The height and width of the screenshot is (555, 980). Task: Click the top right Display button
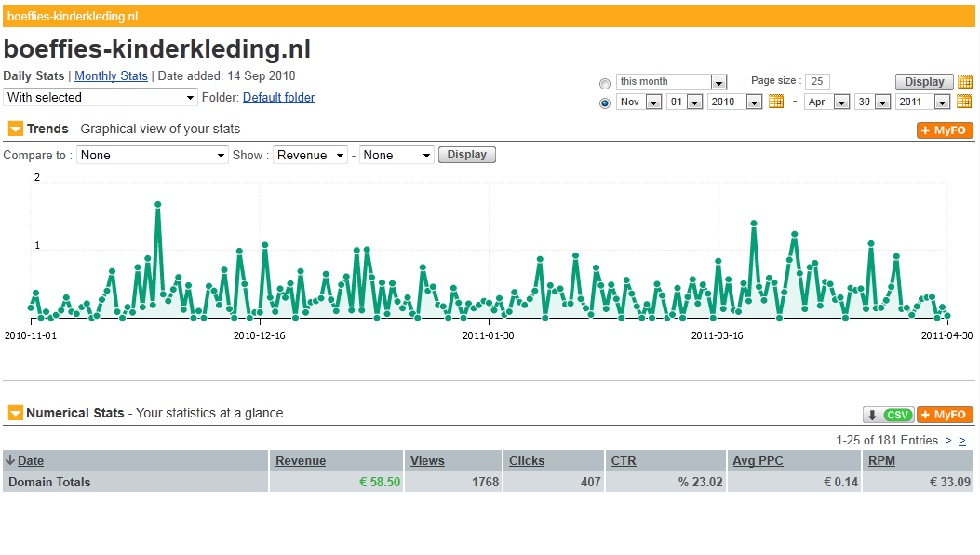(x=924, y=82)
